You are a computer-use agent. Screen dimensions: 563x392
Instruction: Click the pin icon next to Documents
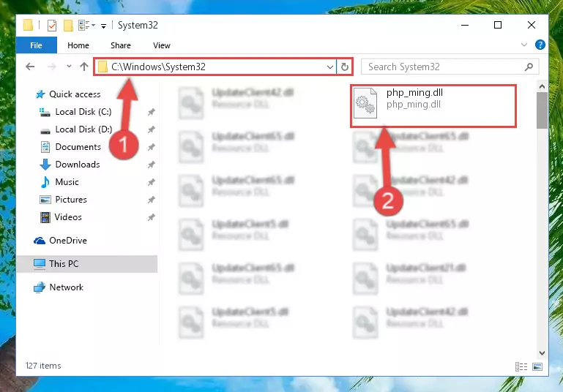click(x=151, y=147)
